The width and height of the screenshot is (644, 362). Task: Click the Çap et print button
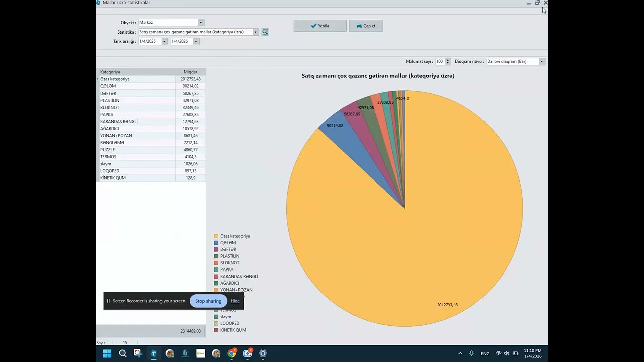366,26
